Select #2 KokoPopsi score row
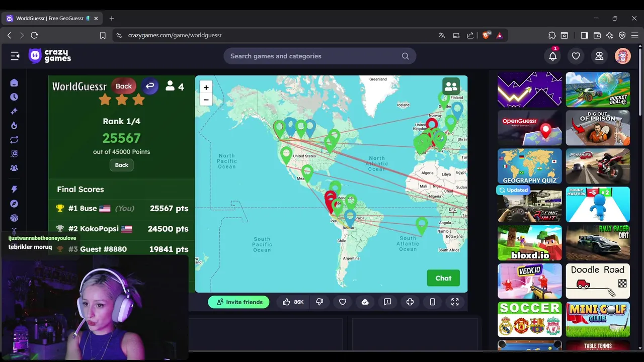 121,229
